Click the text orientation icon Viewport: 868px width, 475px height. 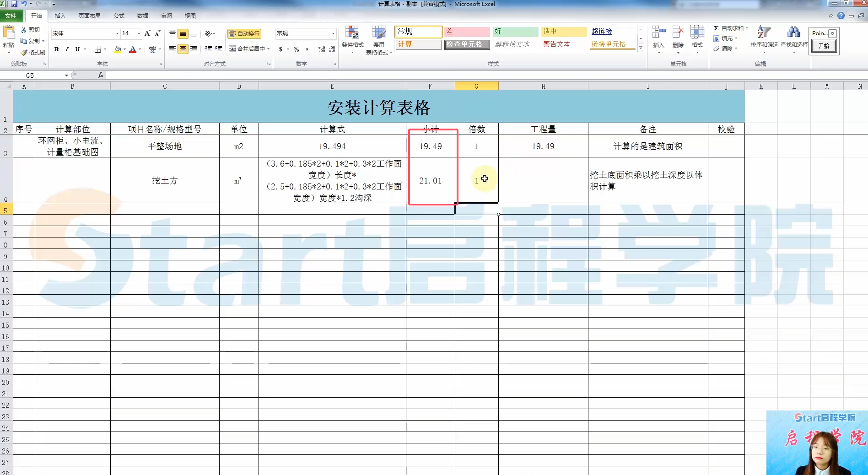point(209,34)
